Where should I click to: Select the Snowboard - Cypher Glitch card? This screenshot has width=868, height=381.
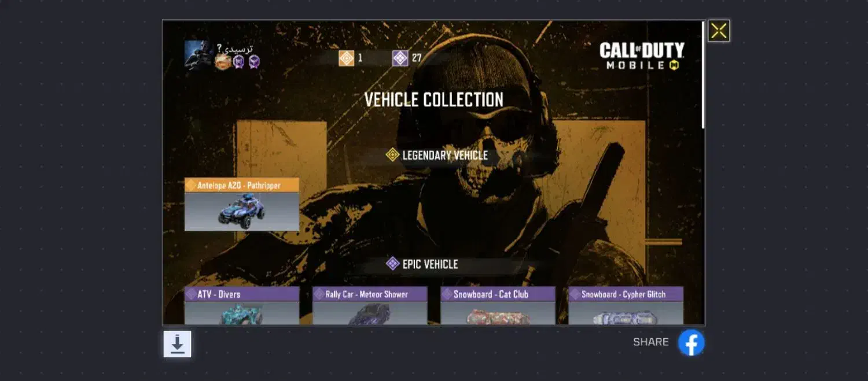click(626, 306)
